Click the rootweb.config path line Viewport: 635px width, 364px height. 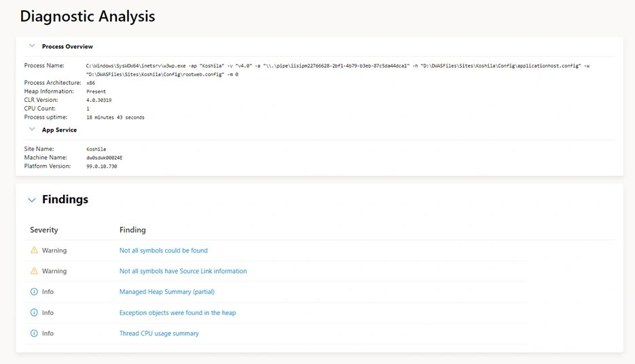pyautogui.click(x=162, y=75)
